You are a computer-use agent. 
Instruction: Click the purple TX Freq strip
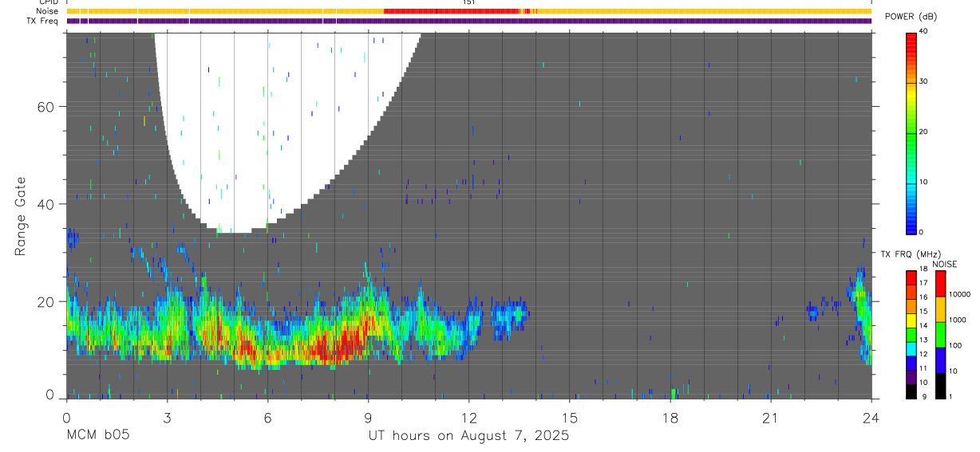click(x=469, y=21)
